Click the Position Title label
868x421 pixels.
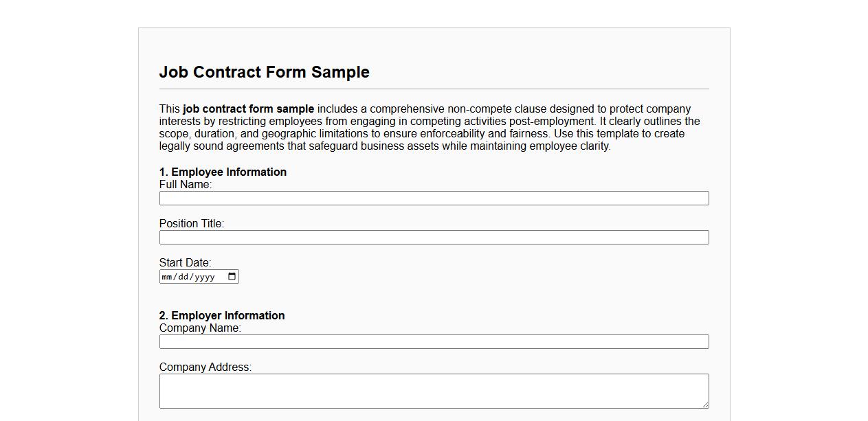pyautogui.click(x=191, y=223)
